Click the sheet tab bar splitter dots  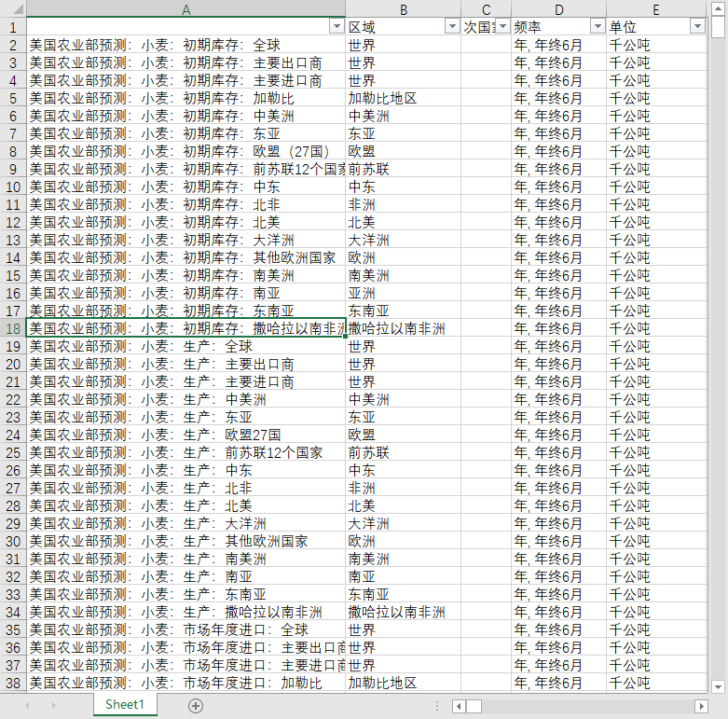pyautogui.click(x=437, y=706)
